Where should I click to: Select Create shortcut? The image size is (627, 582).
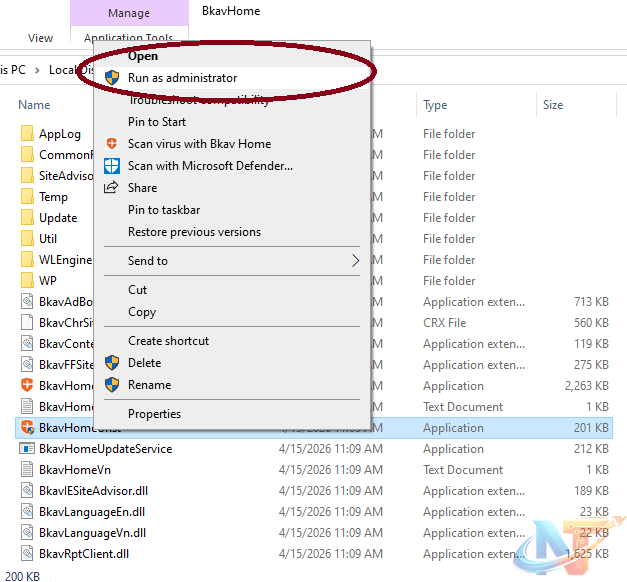(168, 341)
